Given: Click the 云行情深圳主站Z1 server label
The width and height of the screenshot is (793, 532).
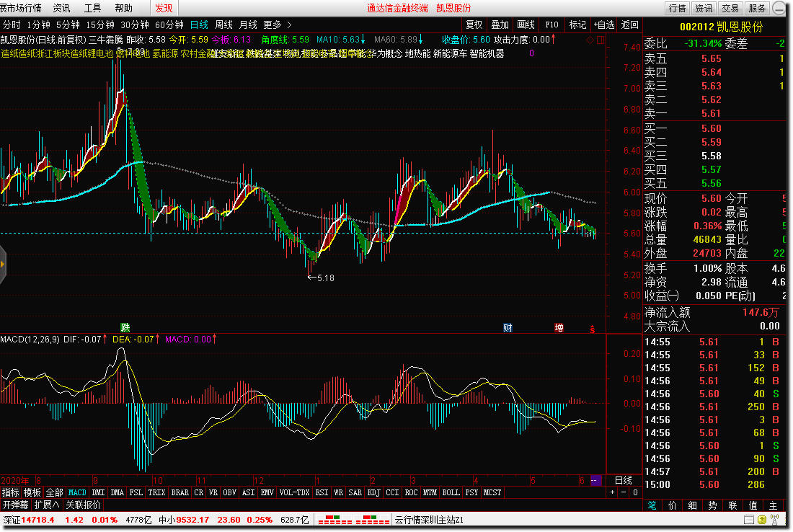Looking at the screenshot, I should click(x=429, y=519).
